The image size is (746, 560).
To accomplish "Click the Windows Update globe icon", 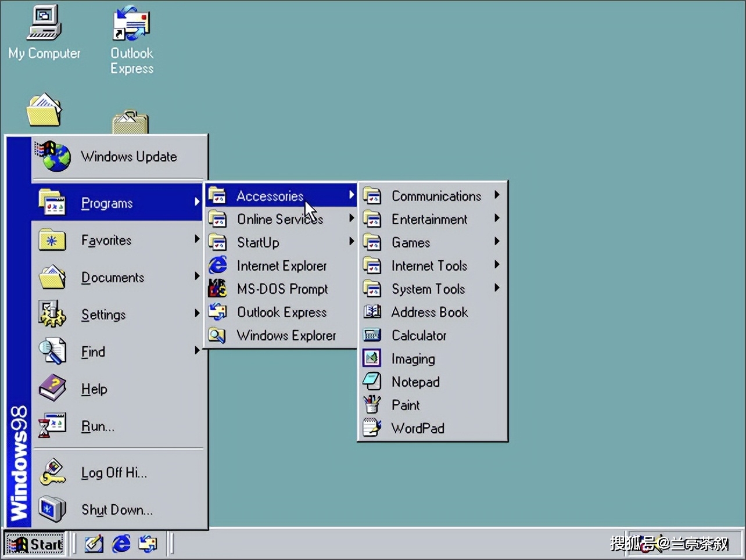I will 53,156.
